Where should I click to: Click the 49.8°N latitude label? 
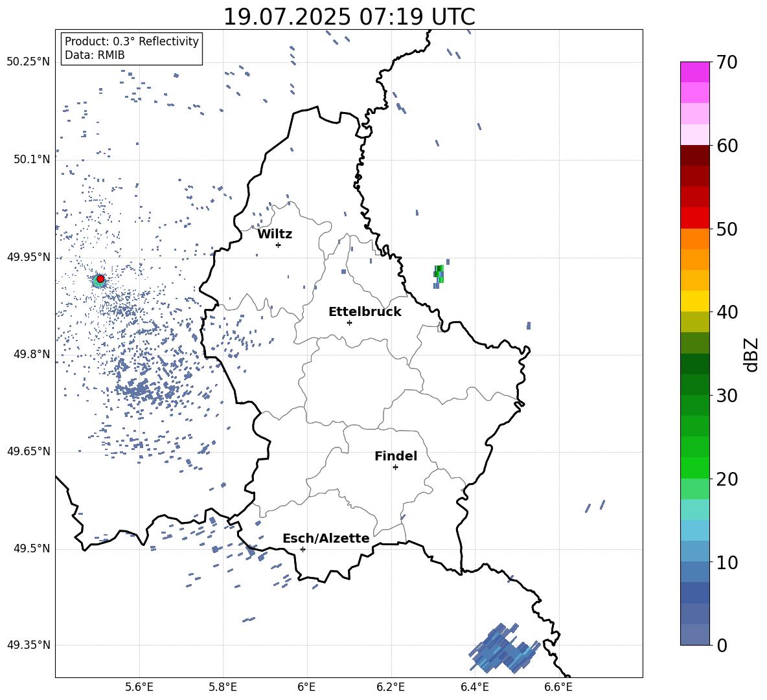point(32,354)
